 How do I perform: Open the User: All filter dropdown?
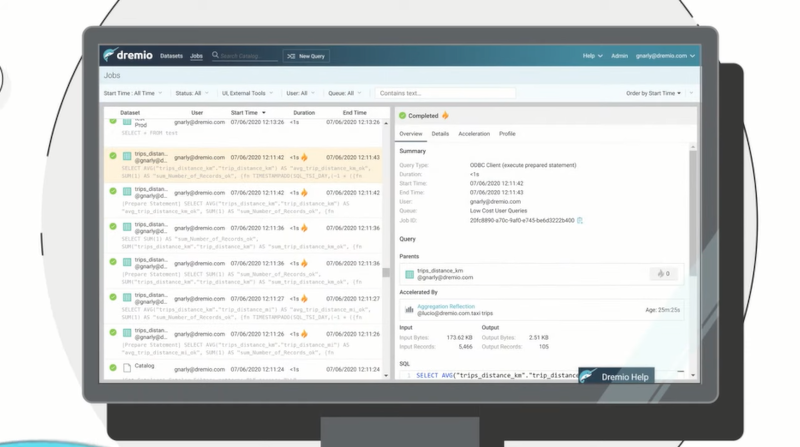click(x=301, y=93)
